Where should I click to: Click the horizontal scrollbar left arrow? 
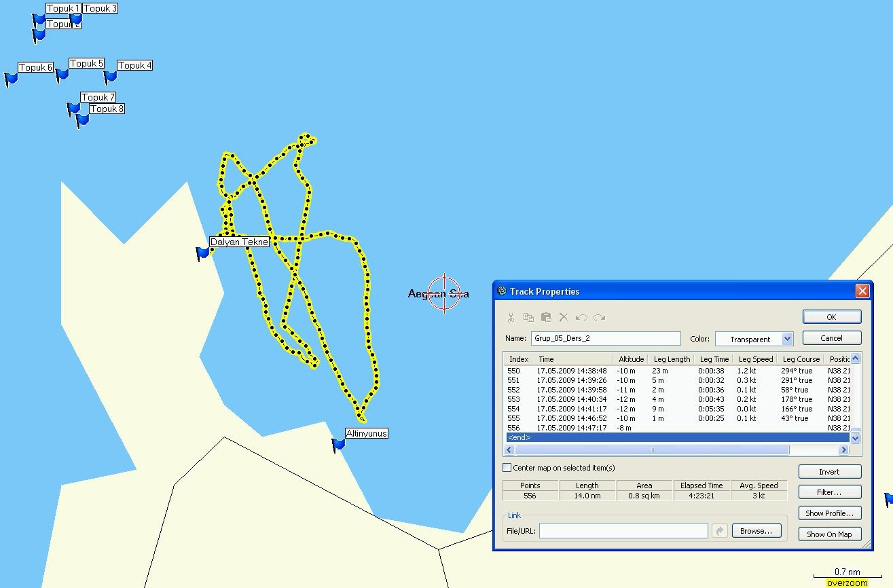pos(510,449)
